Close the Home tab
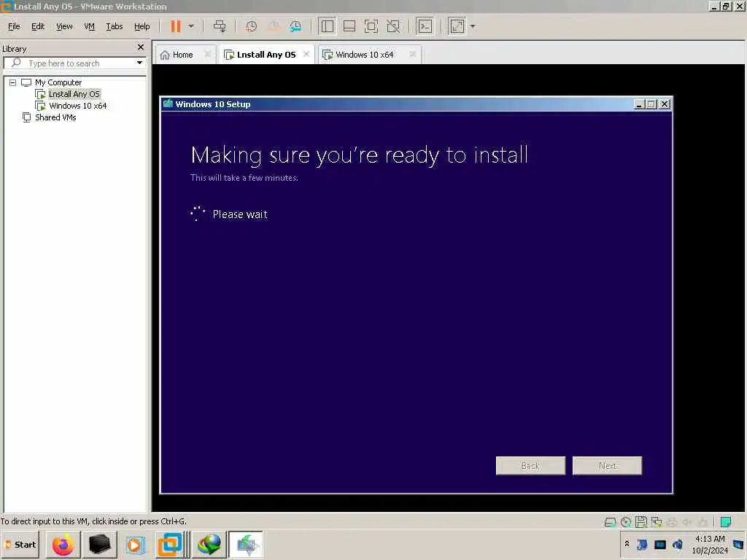 (x=208, y=54)
